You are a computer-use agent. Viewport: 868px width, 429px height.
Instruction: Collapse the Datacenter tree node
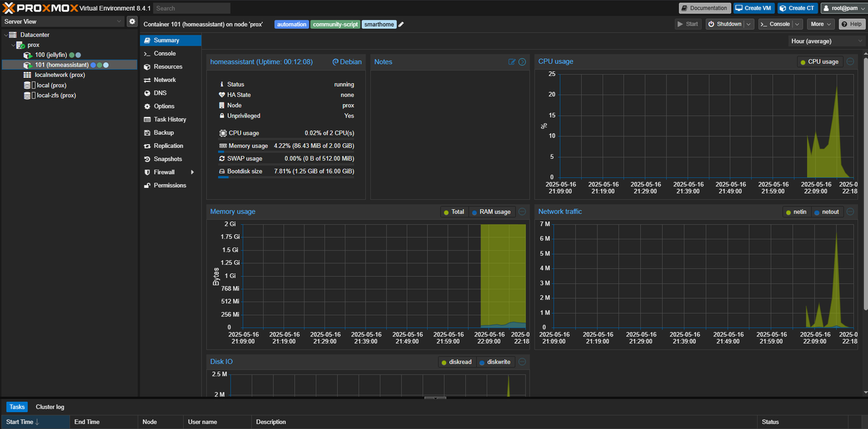pos(5,35)
